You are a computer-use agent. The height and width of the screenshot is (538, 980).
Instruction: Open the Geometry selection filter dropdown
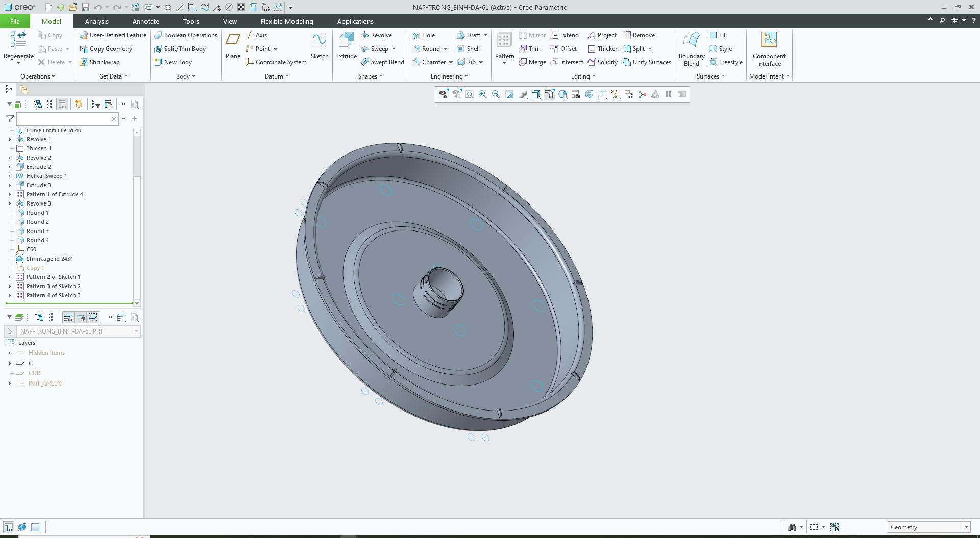click(966, 527)
